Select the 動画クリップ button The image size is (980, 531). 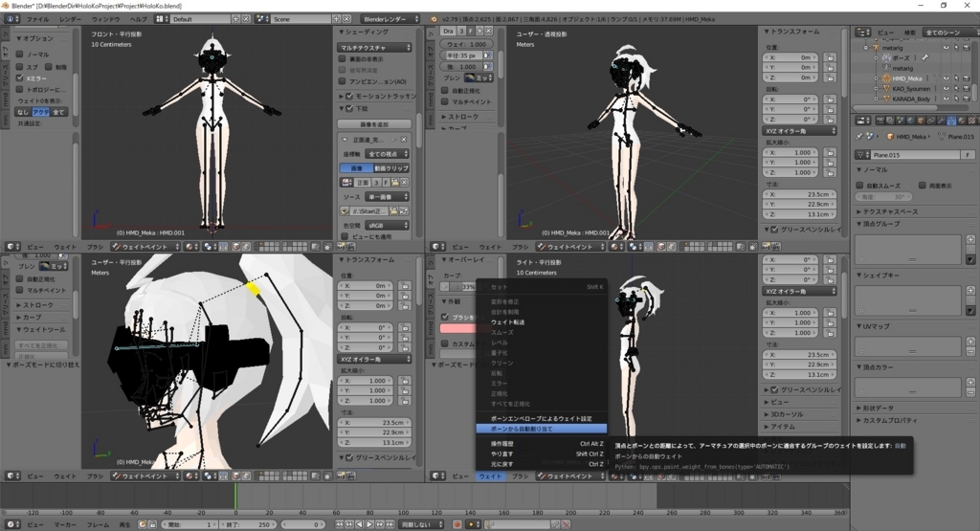[391, 168]
